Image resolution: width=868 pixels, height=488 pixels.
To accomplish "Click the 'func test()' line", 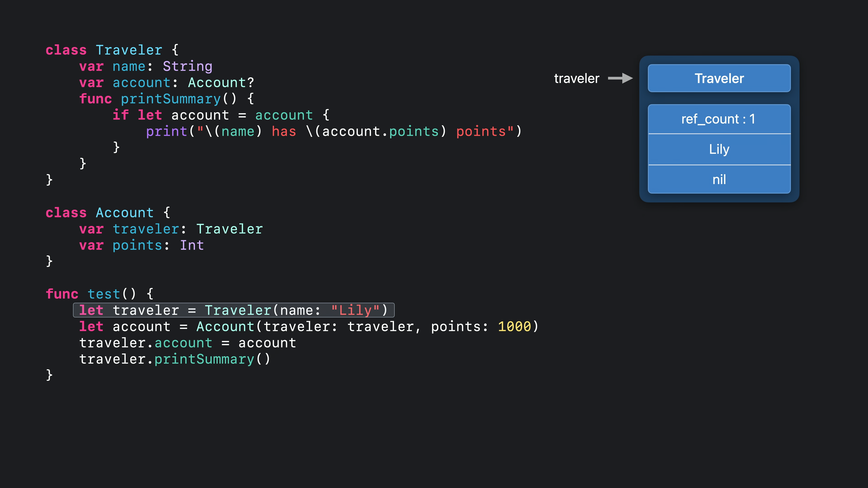I will [x=99, y=294].
